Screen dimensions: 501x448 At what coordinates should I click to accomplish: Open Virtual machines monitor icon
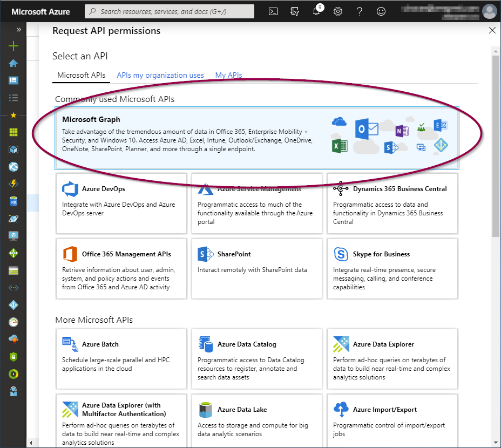pyautogui.click(x=13, y=236)
